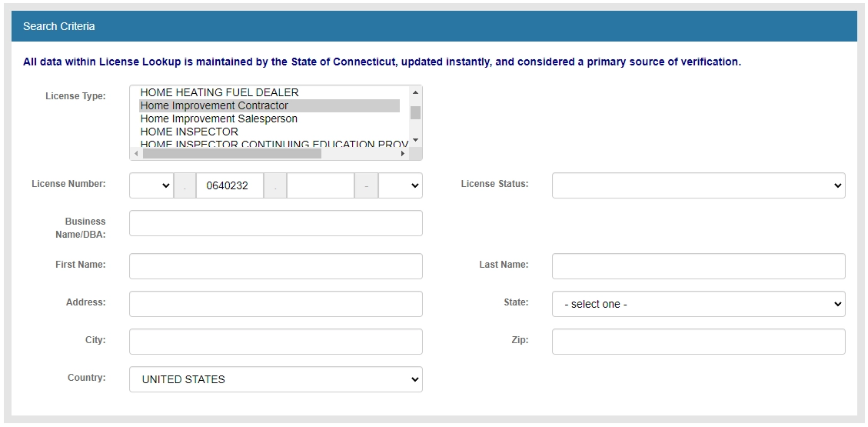Select HOME INSPECTOR license type
Screen dimensions: 868x427
(189, 132)
